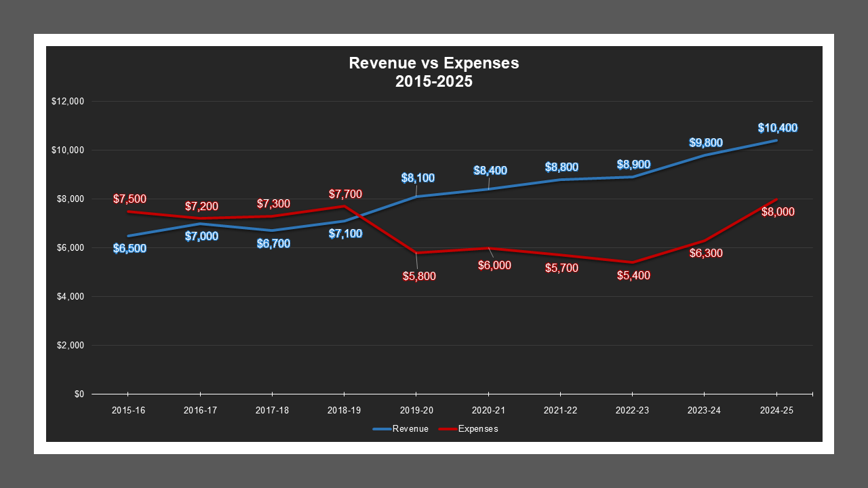Viewport: 868px width, 488px height.
Task: Click the Revenue legend label text
Action: point(410,428)
